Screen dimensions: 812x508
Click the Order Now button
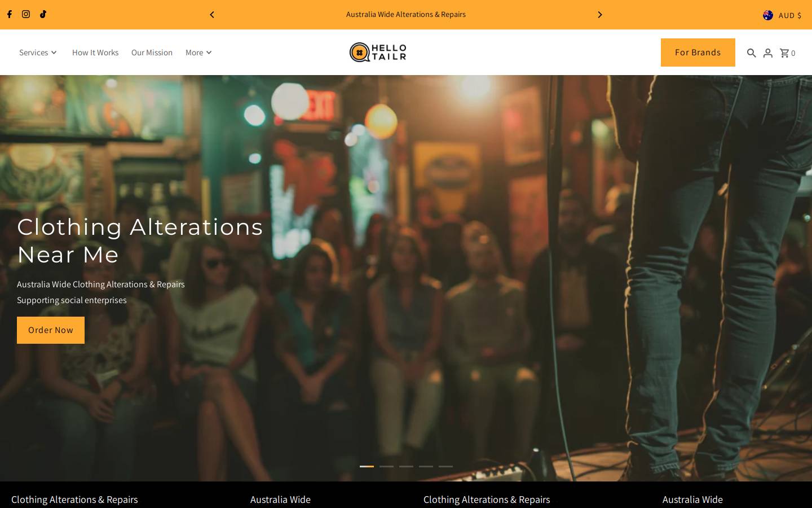(x=51, y=330)
